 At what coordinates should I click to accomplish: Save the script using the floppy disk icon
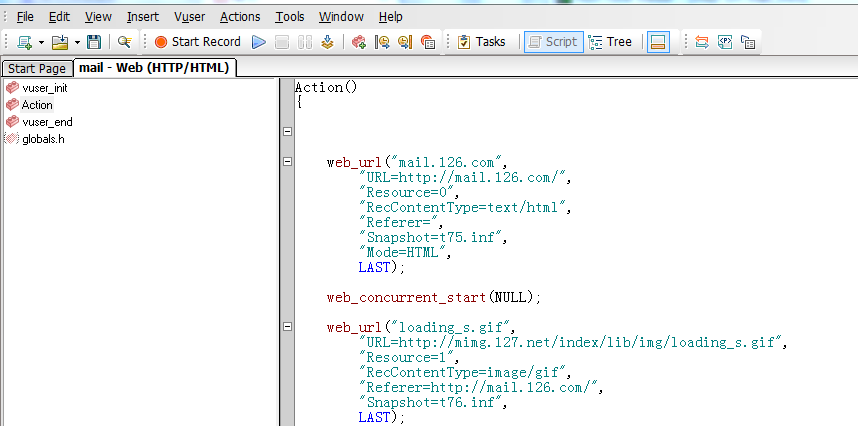tap(94, 42)
